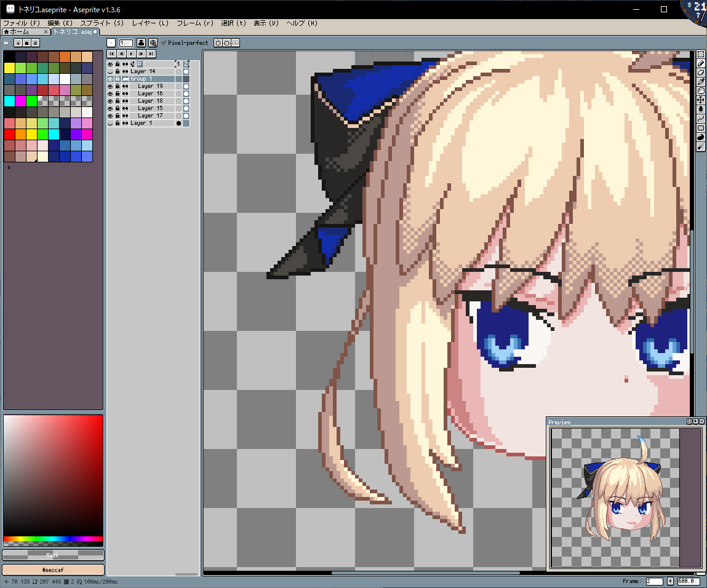Select the Pencil tool in the toolbar
Image resolution: width=707 pixels, height=588 pixels.
701,63
